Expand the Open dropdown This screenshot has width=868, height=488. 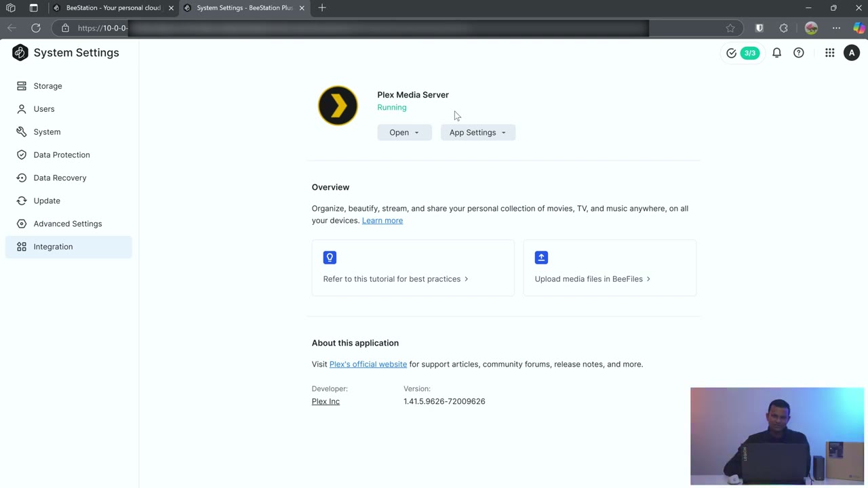tap(404, 132)
